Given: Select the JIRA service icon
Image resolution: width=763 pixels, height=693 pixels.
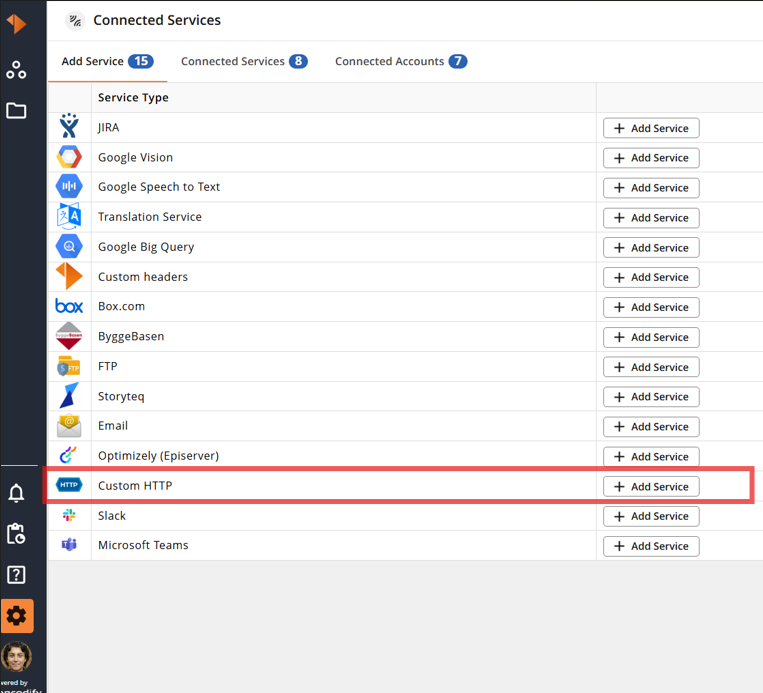Looking at the screenshot, I should click(69, 126).
